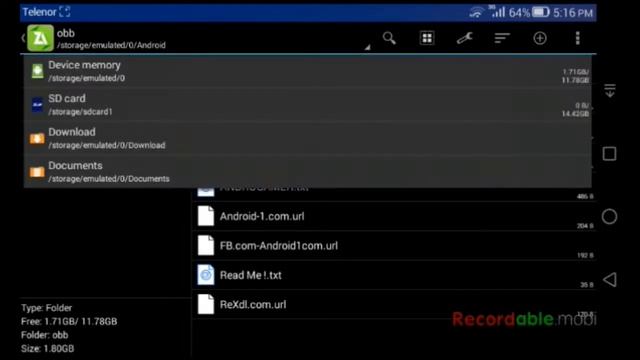
Task: Tap the Wi-Fi status icon
Action: 476,12
